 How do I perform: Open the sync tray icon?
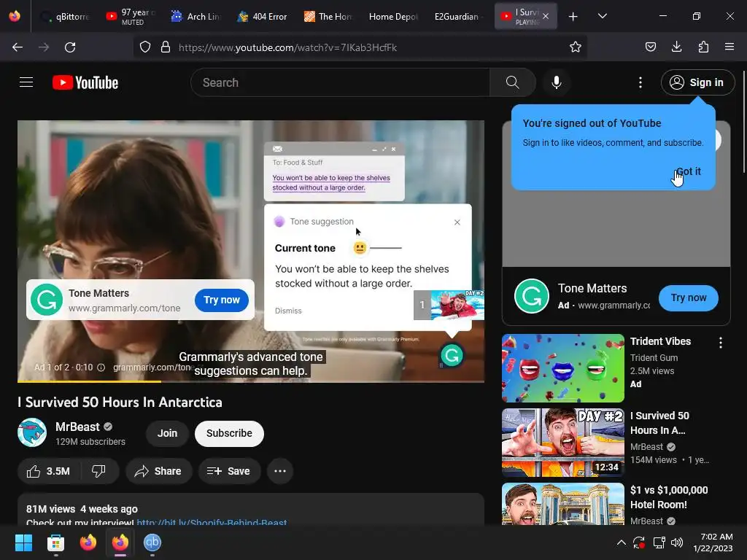[x=639, y=542]
